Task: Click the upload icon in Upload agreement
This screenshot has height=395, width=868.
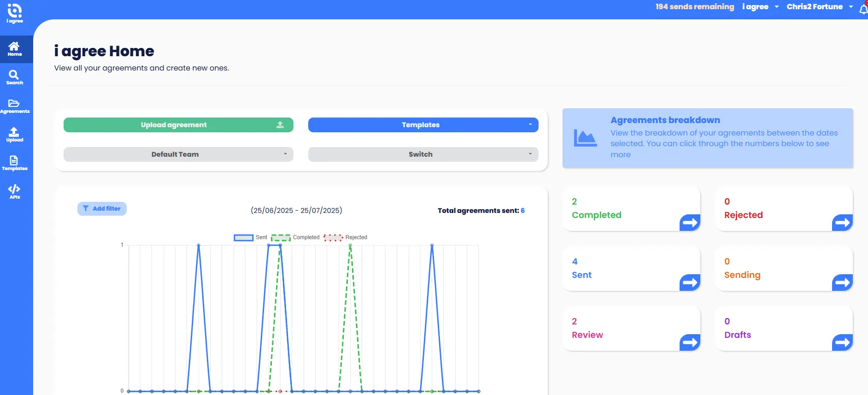Action: tap(280, 125)
